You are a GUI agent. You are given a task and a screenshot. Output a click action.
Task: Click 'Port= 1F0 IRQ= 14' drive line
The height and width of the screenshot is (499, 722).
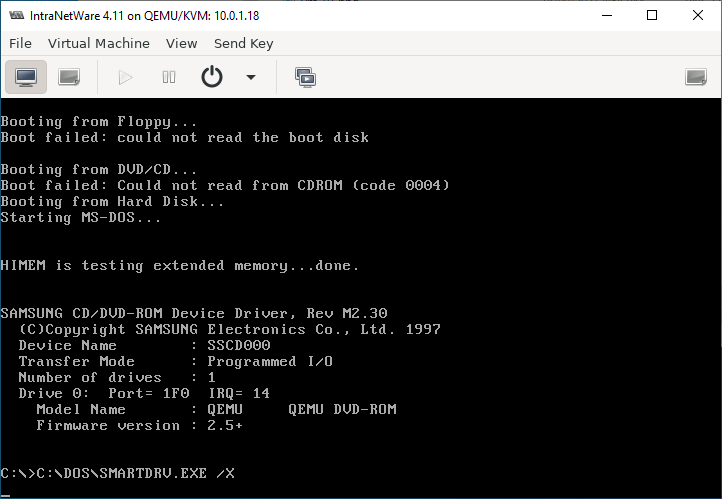click(144, 394)
